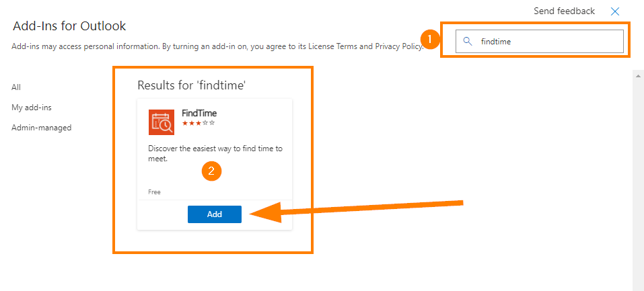
Task: Click the FindTime add-in title
Action: click(x=199, y=114)
